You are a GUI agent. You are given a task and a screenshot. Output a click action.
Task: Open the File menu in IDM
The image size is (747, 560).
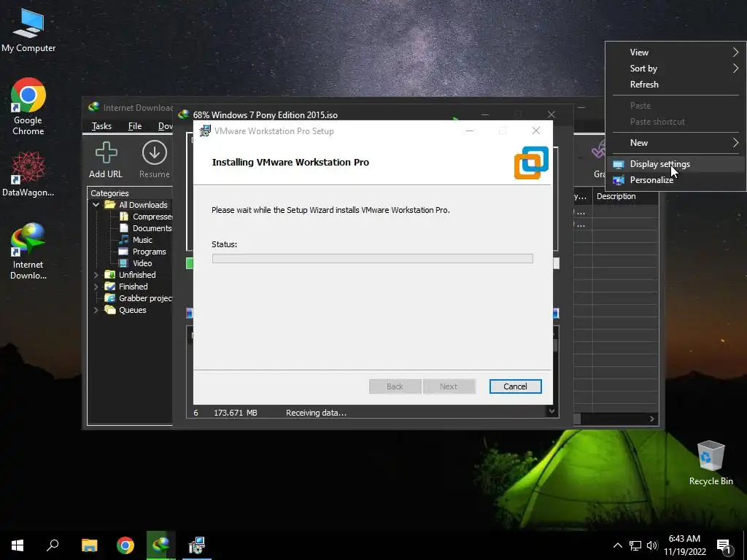tap(135, 125)
